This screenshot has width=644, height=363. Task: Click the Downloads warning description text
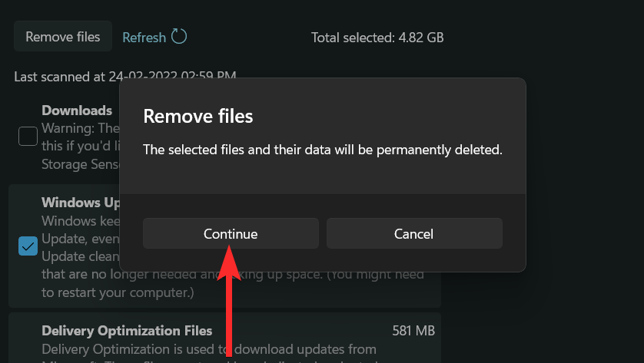coord(78,127)
